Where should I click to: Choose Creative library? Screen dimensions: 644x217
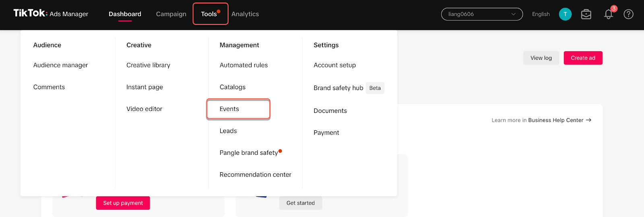(x=148, y=65)
